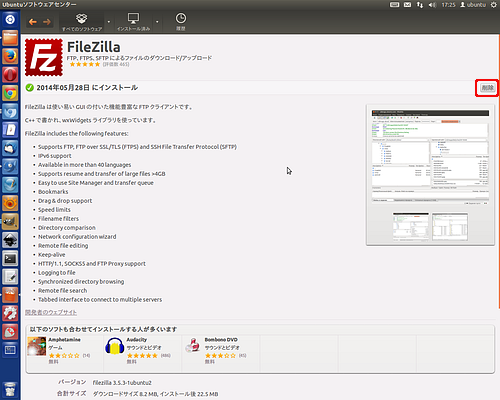500x400 pixels.
Task: Click the Ubuntu Software Center dock icon
Action: pyautogui.click(x=10, y=295)
